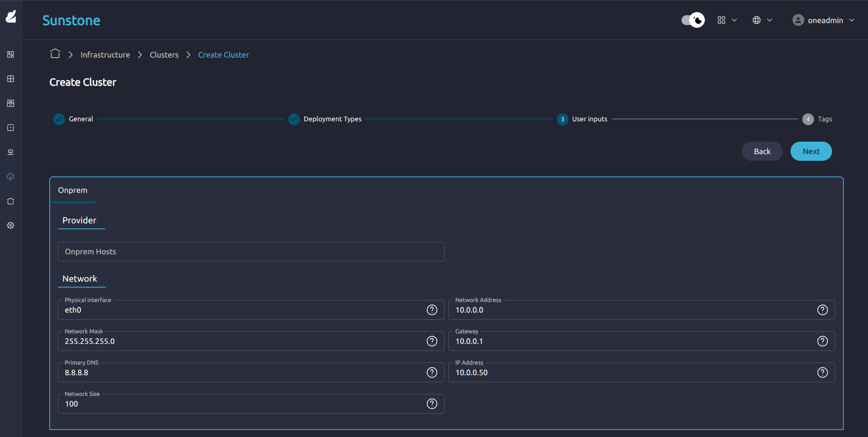Show help for Gateway field
The width and height of the screenshot is (868, 437).
click(x=822, y=341)
